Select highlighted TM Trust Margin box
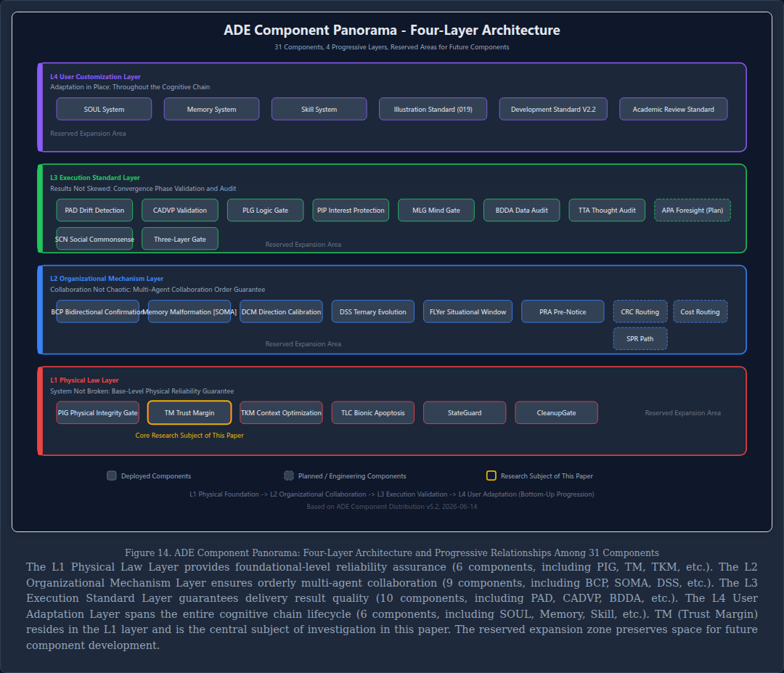The image size is (784, 673). (189, 412)
